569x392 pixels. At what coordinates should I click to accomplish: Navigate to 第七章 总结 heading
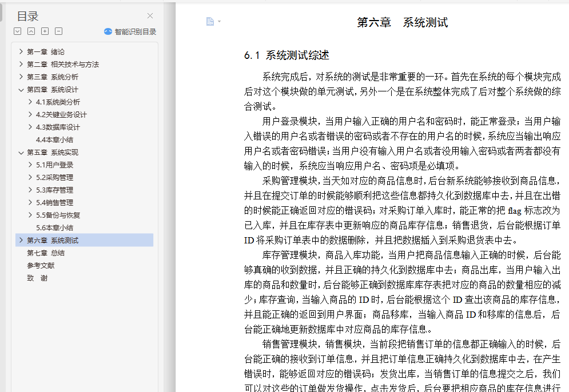pos(46,253)
